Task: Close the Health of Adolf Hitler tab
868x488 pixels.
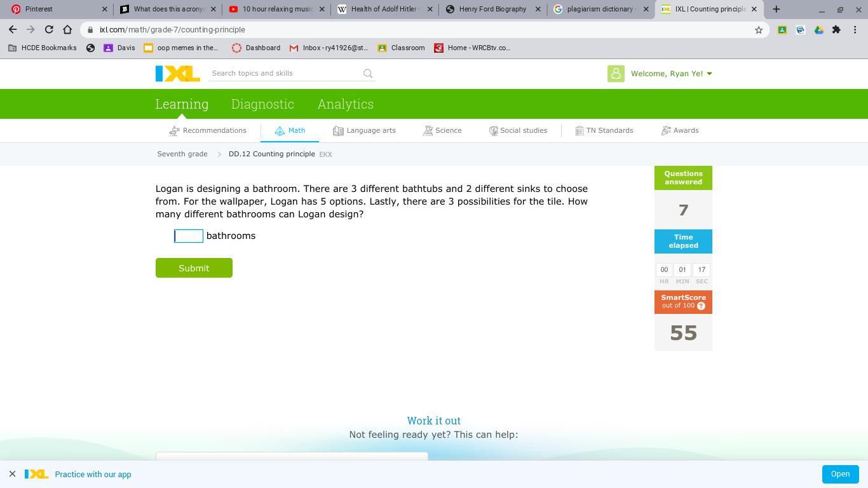Action: 430,10
